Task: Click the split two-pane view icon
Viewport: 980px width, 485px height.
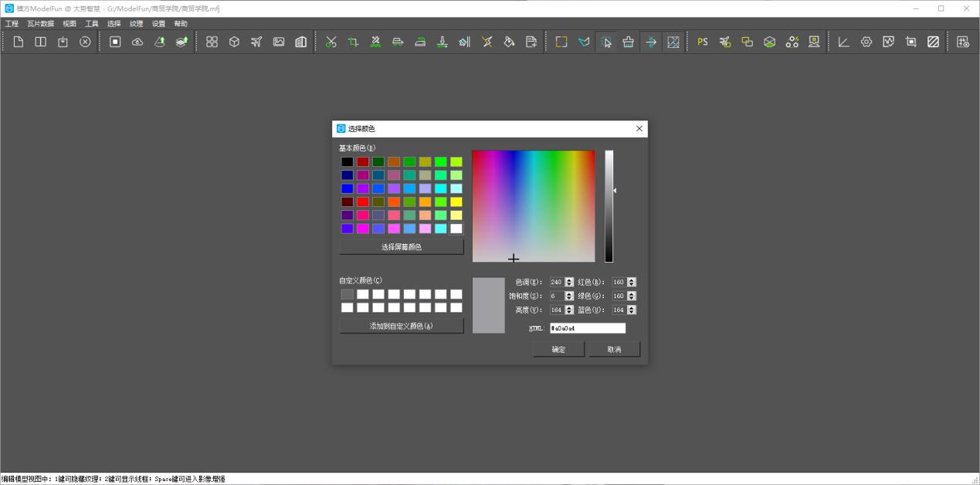Action: 41,42
